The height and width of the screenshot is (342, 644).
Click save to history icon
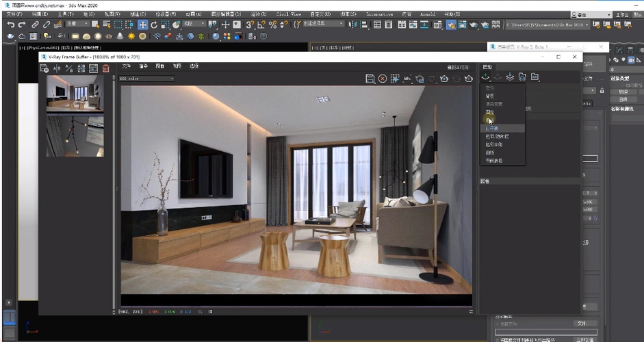(44, 68)
